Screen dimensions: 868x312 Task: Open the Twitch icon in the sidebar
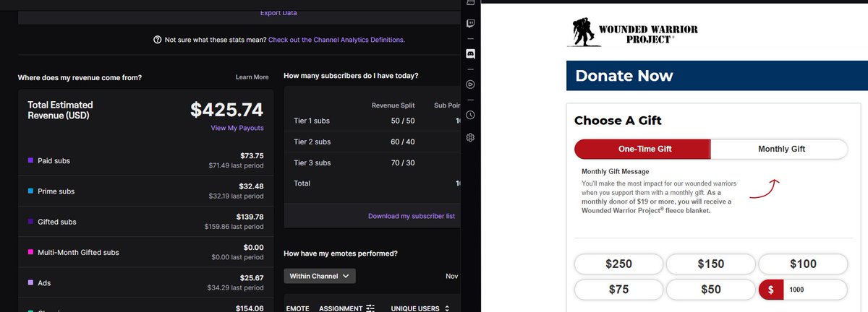[x=470, y=23]
